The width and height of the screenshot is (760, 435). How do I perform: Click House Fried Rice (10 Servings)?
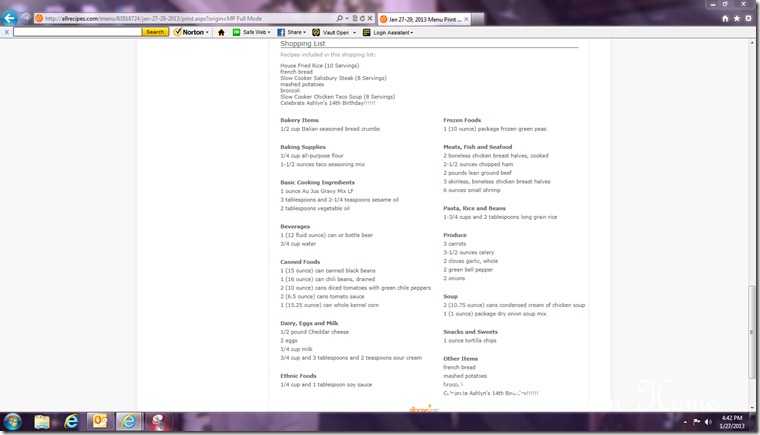(319, 65)
